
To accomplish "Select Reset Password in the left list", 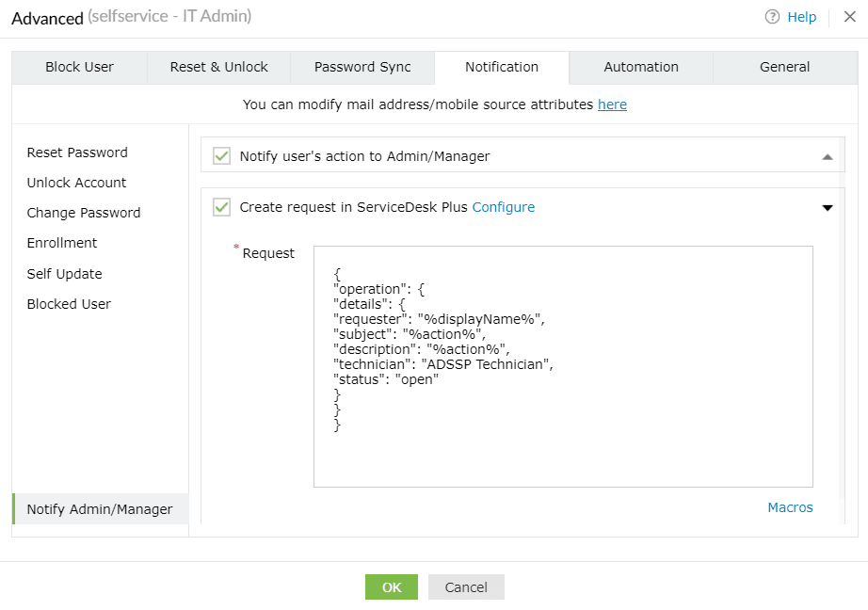I will tap(77, 152).
